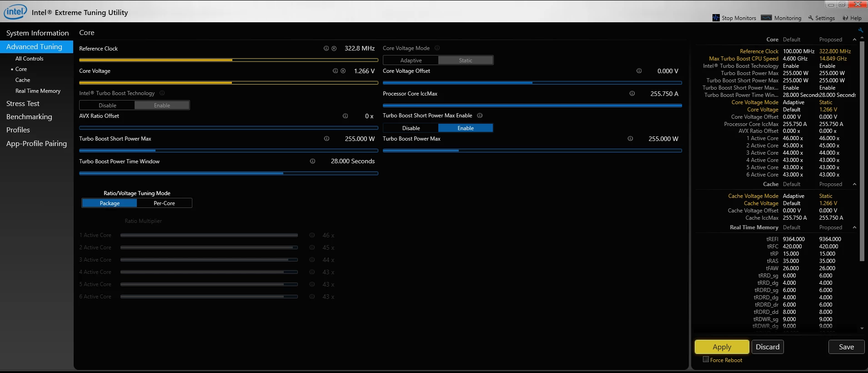The image size is (868, 373).
Task: Open Monitoring graph icon
Action: click(x=766, y=18)
